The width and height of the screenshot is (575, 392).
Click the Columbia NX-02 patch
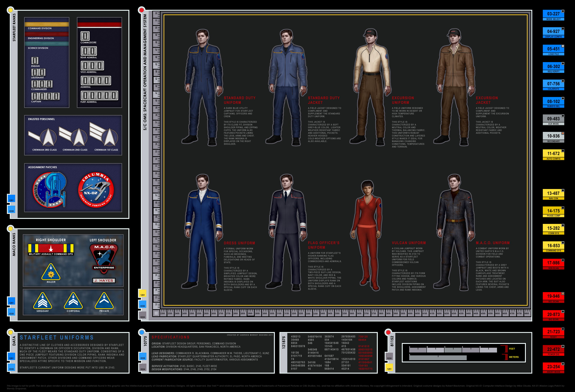[96, 190]
